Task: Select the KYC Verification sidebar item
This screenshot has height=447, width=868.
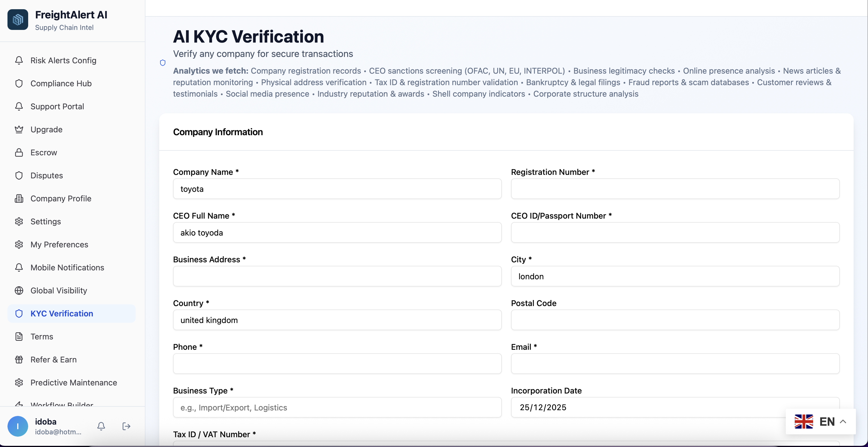Action: 62,314
